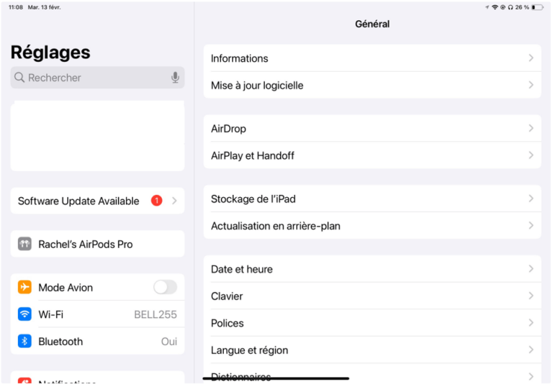Image resolution: width=553 pixels, height=392 pixels.
Task: Open Wi-Fi settings in sidebar
Action: [x=97, y=314]
